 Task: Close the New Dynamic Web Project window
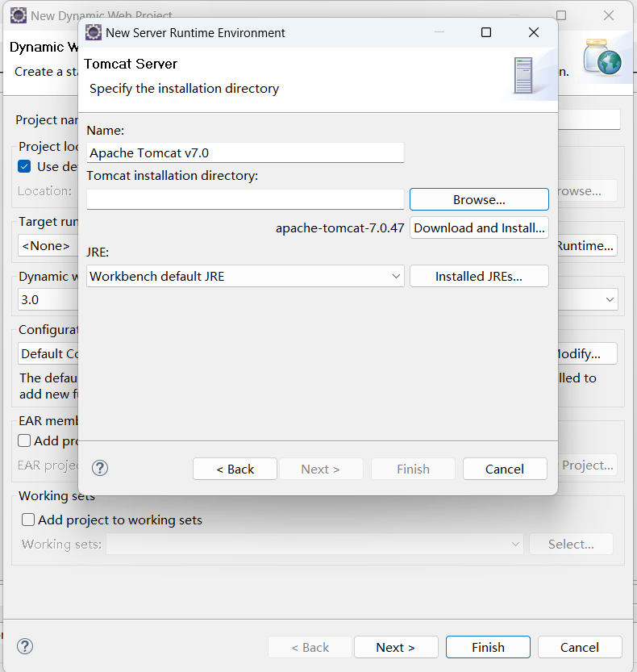(609, 15)
